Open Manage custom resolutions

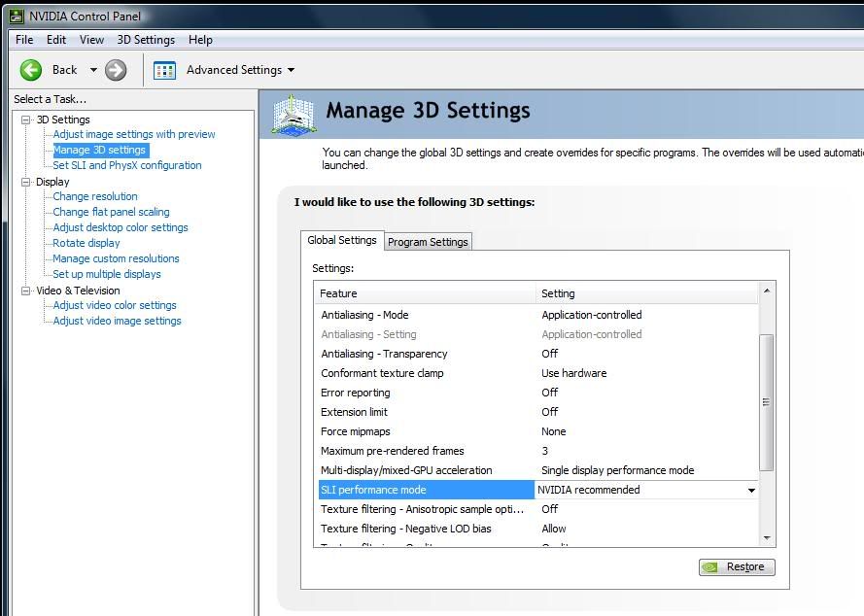pyautogui.click(x=117, y=258)
